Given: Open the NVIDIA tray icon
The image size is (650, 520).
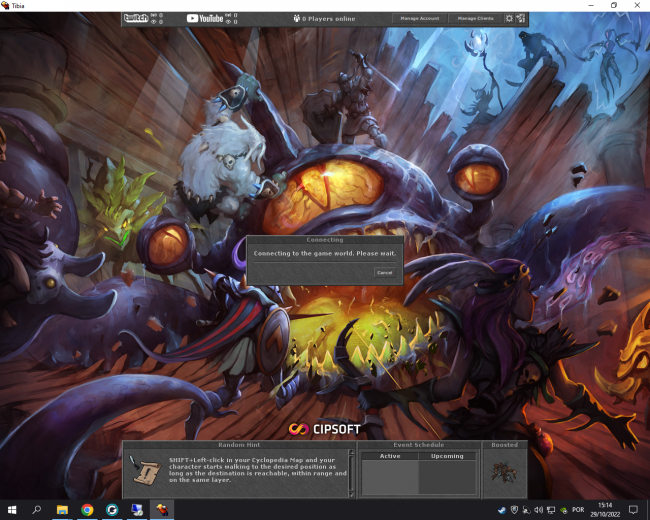Looking at the screenshot, I should 563,510.
